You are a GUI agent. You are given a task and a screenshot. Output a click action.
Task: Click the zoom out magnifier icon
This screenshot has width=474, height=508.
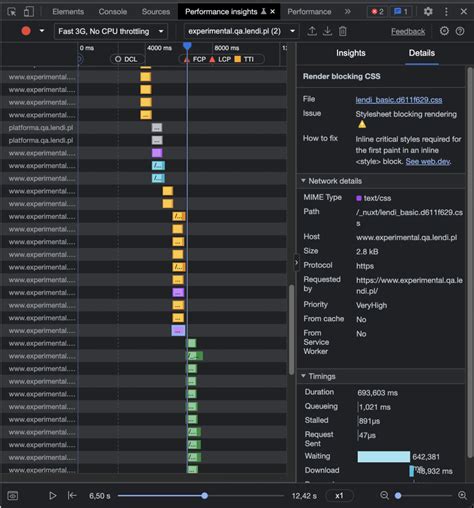pos(384,496)
